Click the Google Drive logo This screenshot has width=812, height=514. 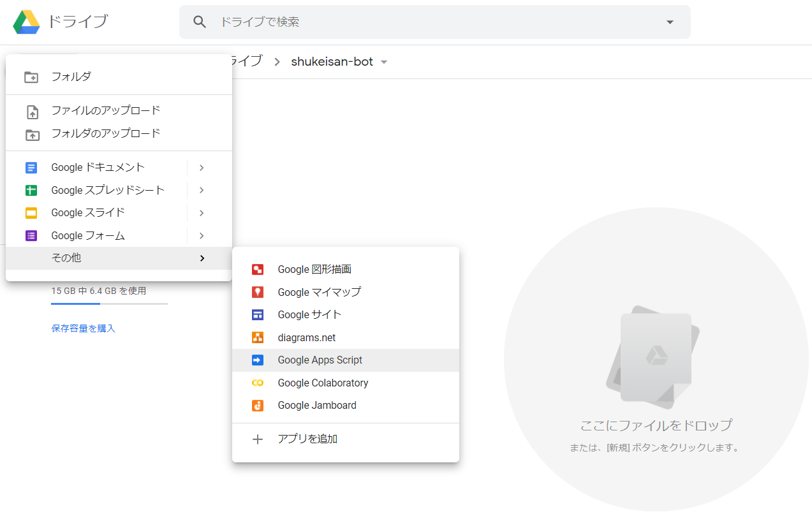27,22
